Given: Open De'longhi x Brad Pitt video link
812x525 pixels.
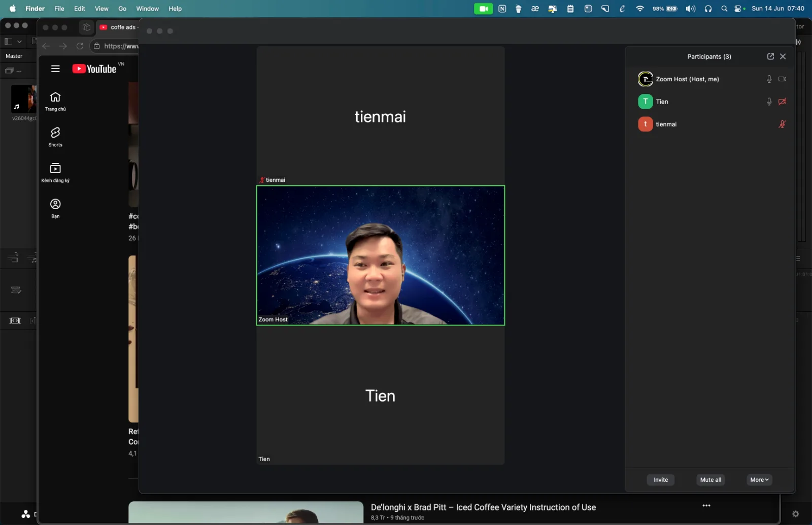Looking at the screenshot, I should point(483,507).
